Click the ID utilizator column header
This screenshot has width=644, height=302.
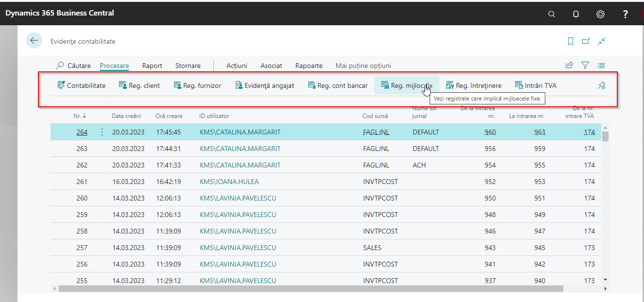[x=214, y=116]
